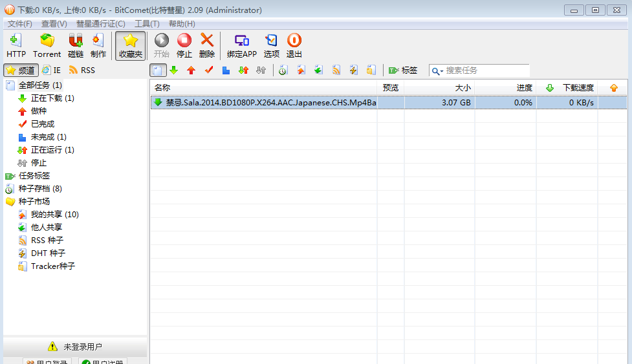Switch to the RSS tab

(x=82, y=70)
